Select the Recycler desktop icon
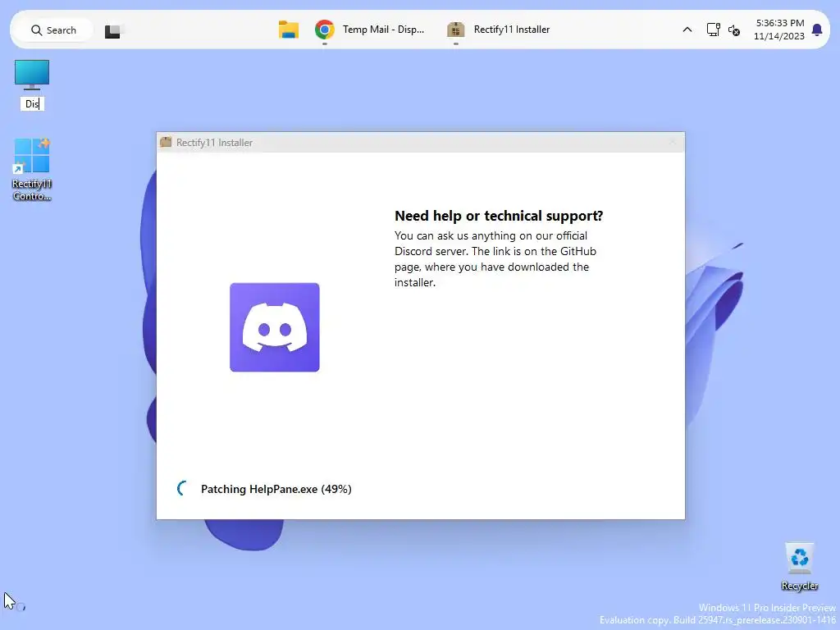Viewport: 840px width, 630px height. point(799,567)
